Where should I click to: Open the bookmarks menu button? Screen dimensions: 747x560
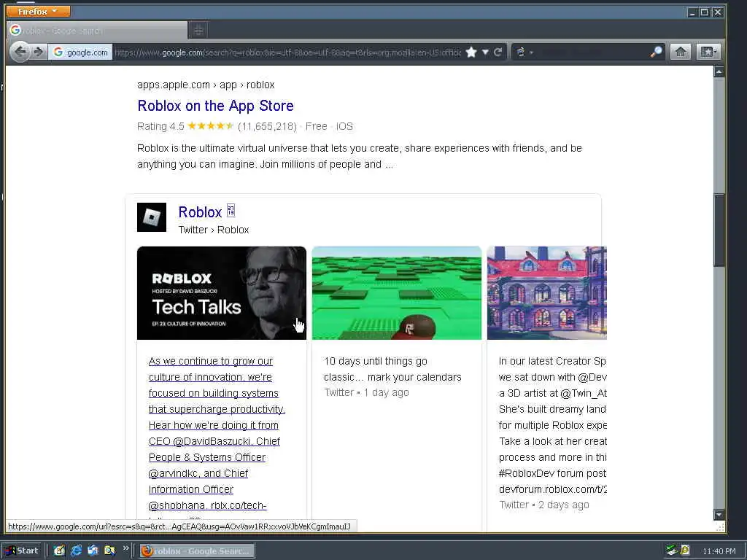click(708, 52)
